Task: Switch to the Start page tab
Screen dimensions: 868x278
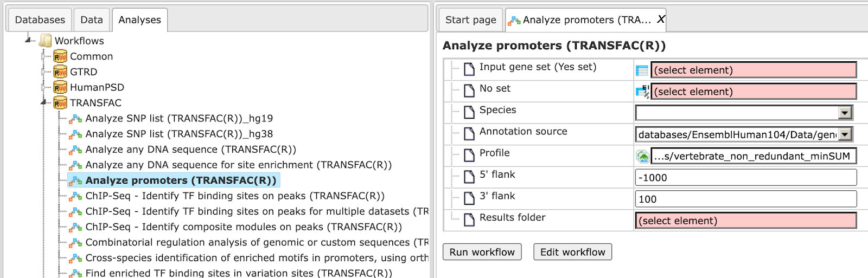Action: coord(470,20)
